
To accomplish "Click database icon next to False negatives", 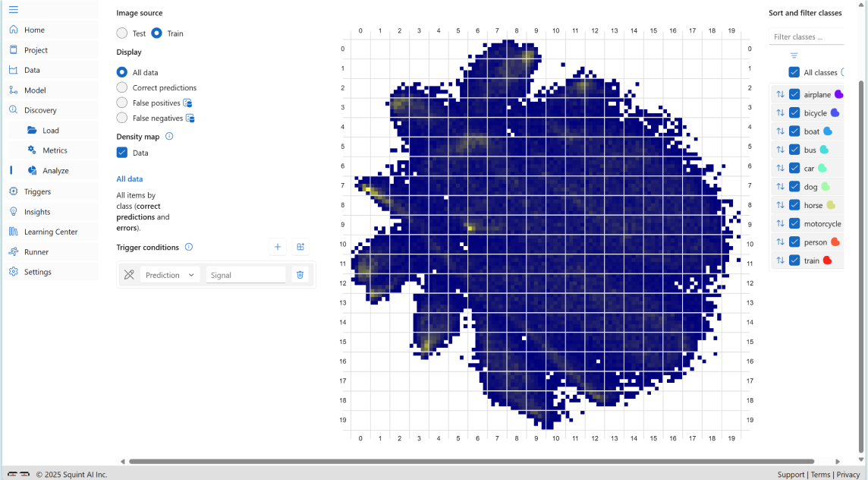I will coord(190,118).
